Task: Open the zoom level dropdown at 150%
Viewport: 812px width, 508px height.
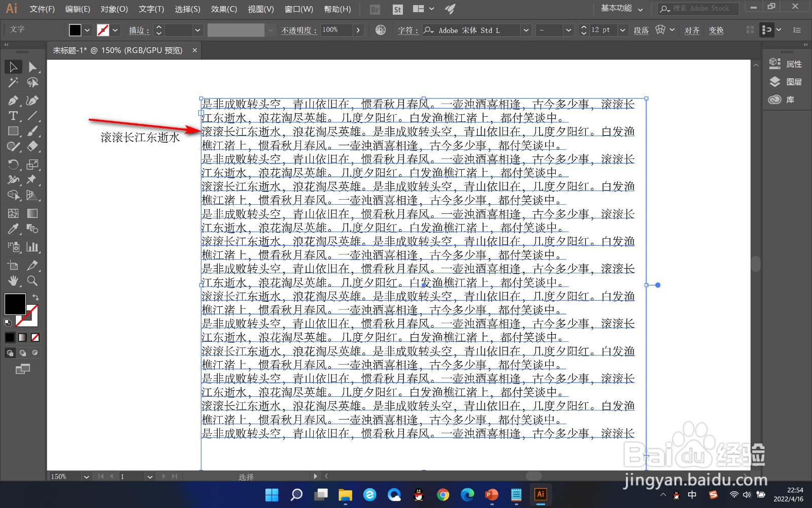Action: coord(86,477)
